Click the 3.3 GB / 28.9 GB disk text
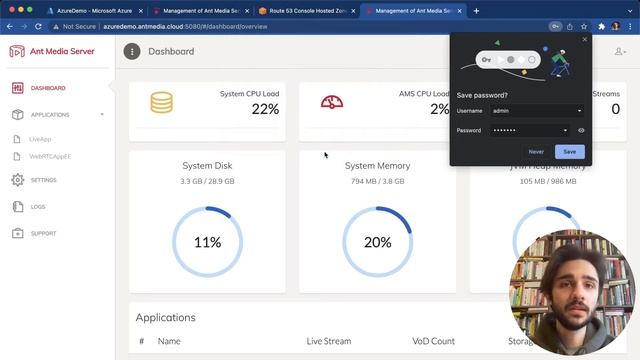The width and height of the screenshot is (640, 360). pyautogui.click(x=207, y=181)
